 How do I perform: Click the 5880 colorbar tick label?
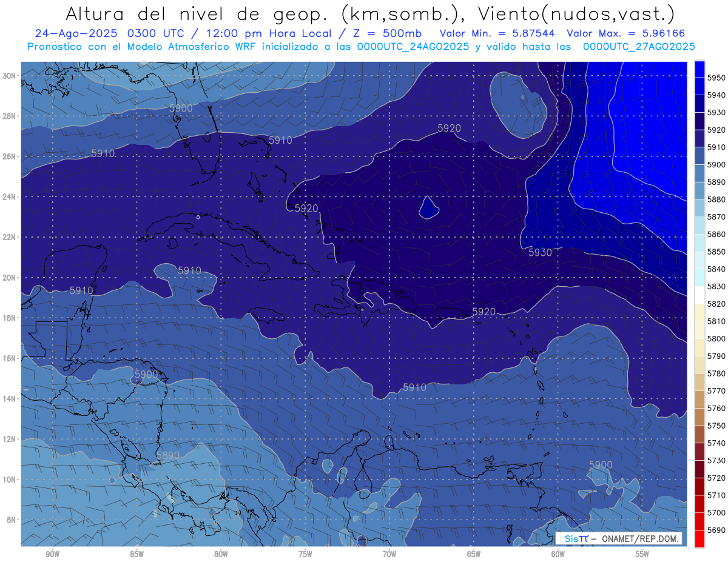click(x=716, y=199)
